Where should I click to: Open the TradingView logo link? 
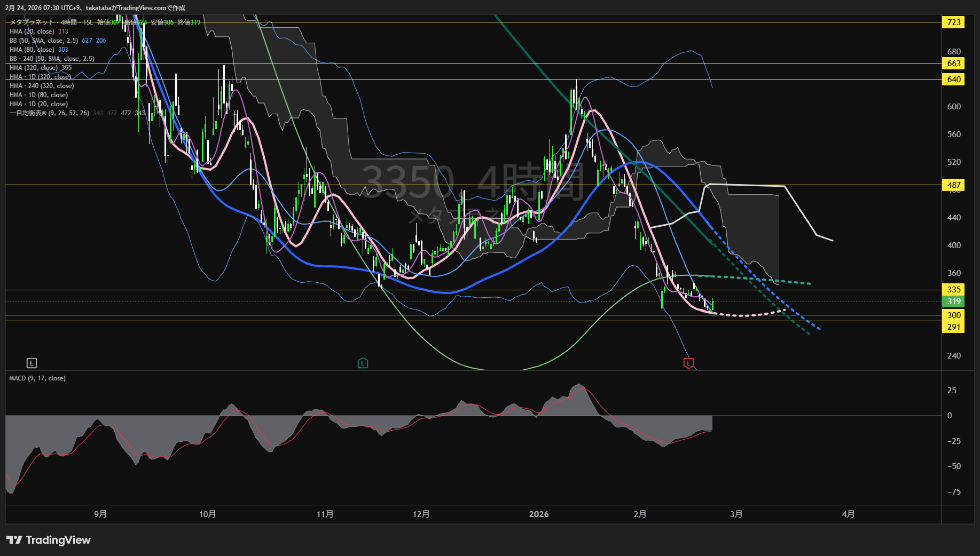tap(49, 540)
